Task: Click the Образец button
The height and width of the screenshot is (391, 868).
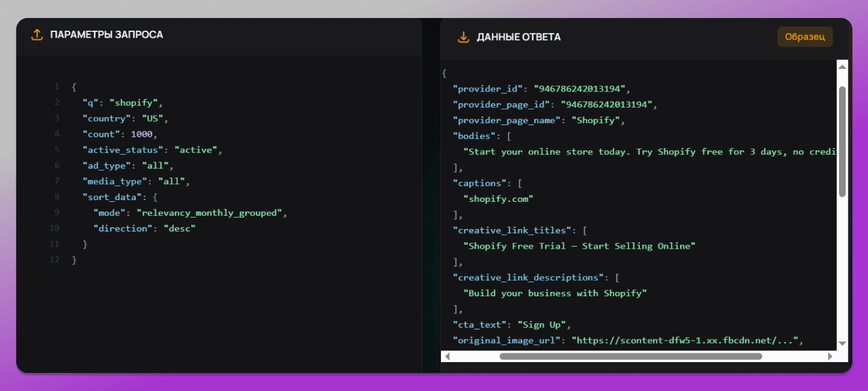Action: tap(804, 37)
